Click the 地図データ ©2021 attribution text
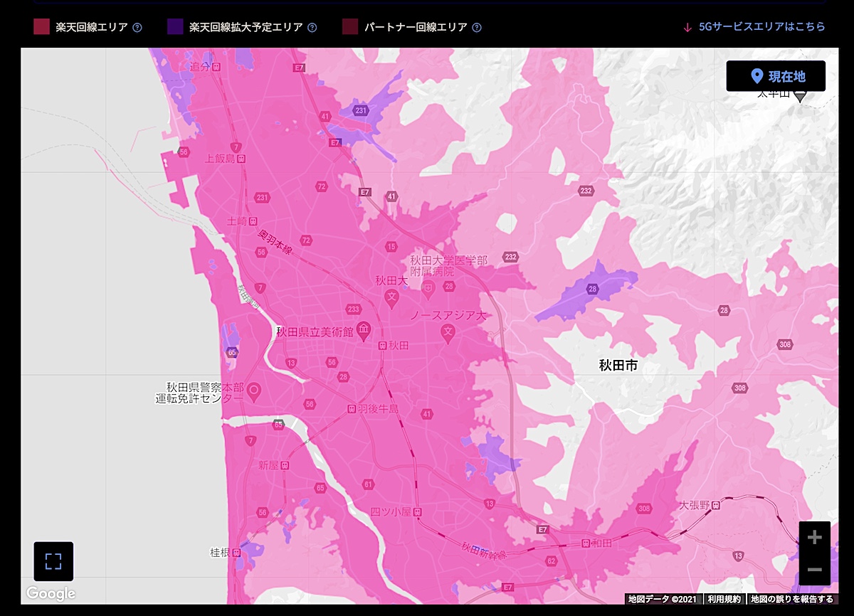 (663, 600)
